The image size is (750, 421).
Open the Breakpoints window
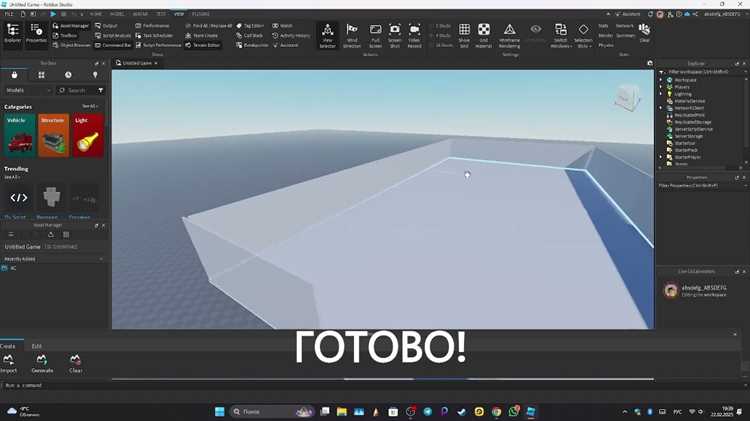(252, 45)
